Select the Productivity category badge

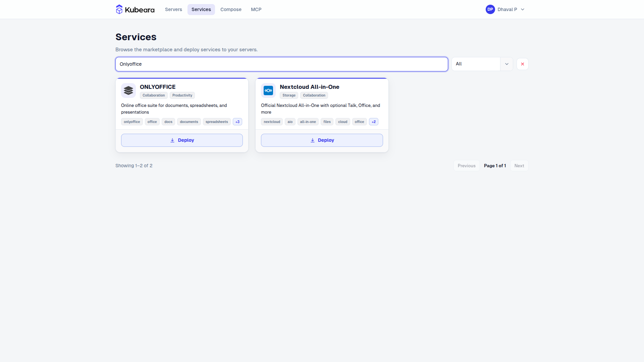tap(182, 95)
